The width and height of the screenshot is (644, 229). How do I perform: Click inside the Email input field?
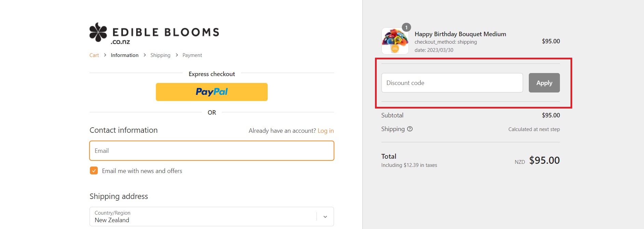pos(211,151)
